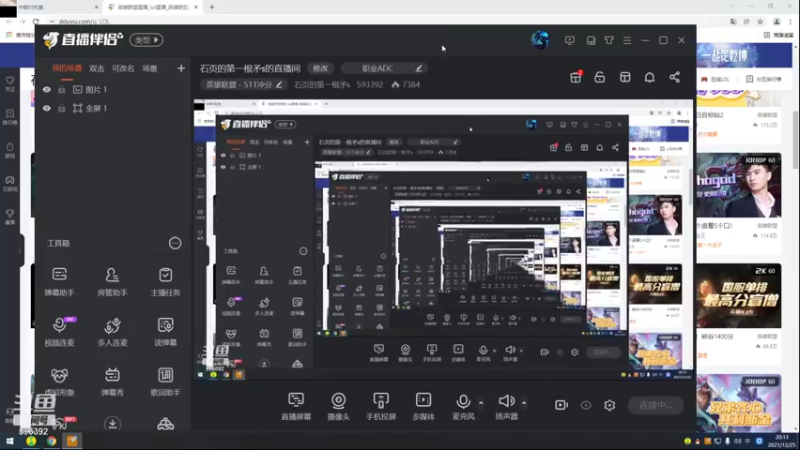Edit the 职业ADC tag field

coord(384,68)
